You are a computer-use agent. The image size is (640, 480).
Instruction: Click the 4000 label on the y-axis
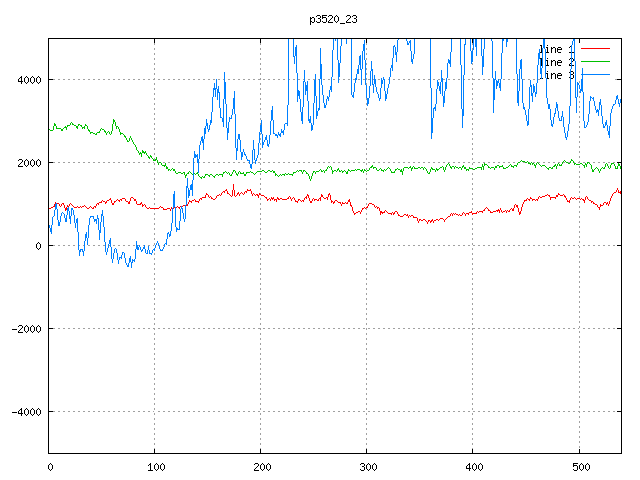28,80
